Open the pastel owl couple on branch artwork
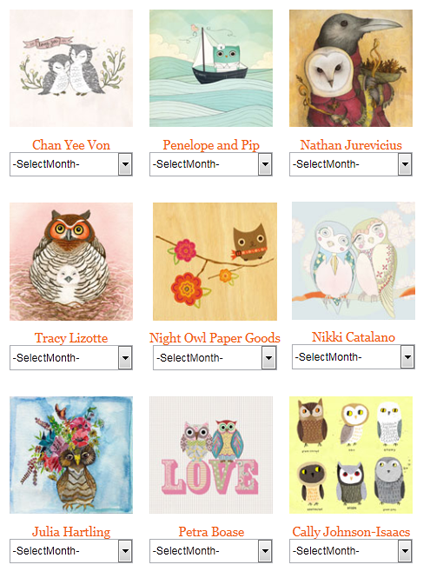 point(353,261)
